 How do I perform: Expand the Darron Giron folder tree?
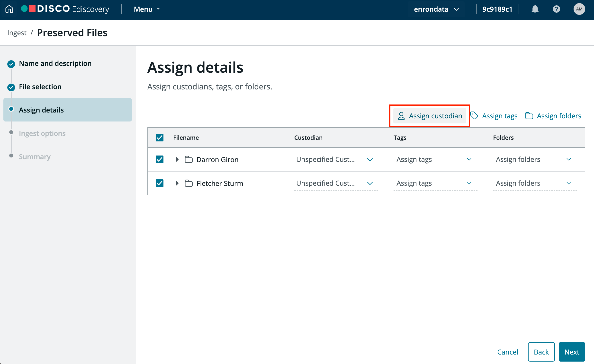[x=177, y=159]
